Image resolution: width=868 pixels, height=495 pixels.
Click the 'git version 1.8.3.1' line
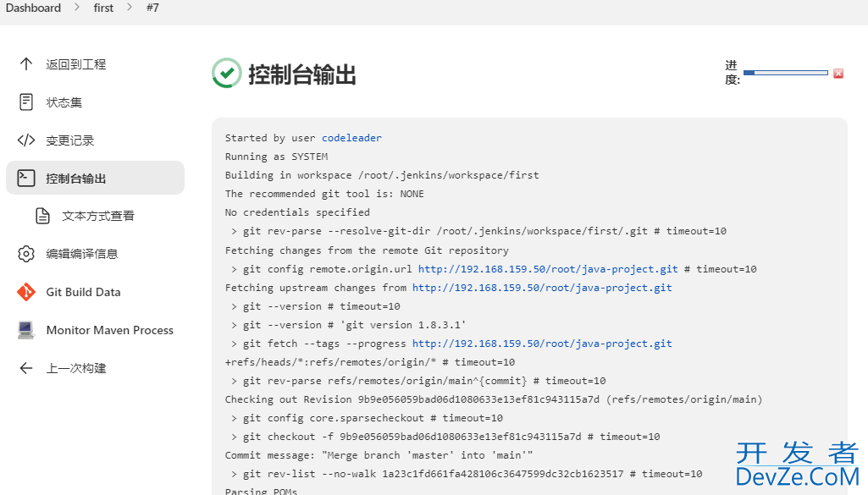[x=349, y=325]
